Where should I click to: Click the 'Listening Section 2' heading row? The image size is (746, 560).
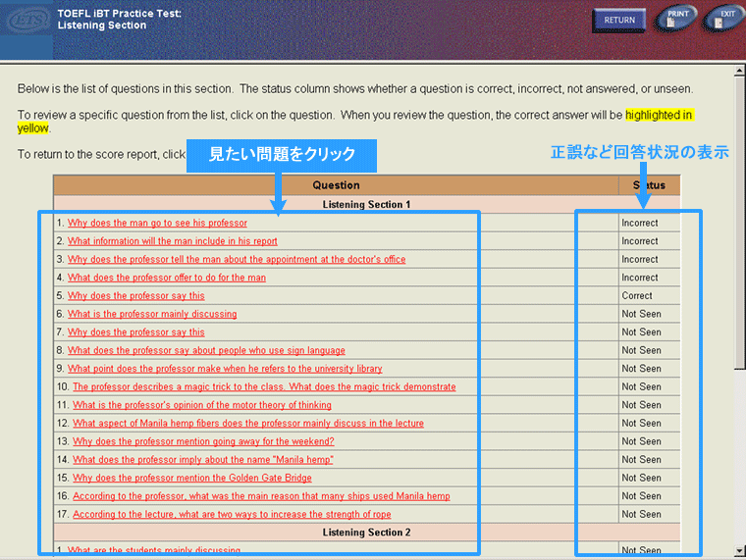(366, 533)
